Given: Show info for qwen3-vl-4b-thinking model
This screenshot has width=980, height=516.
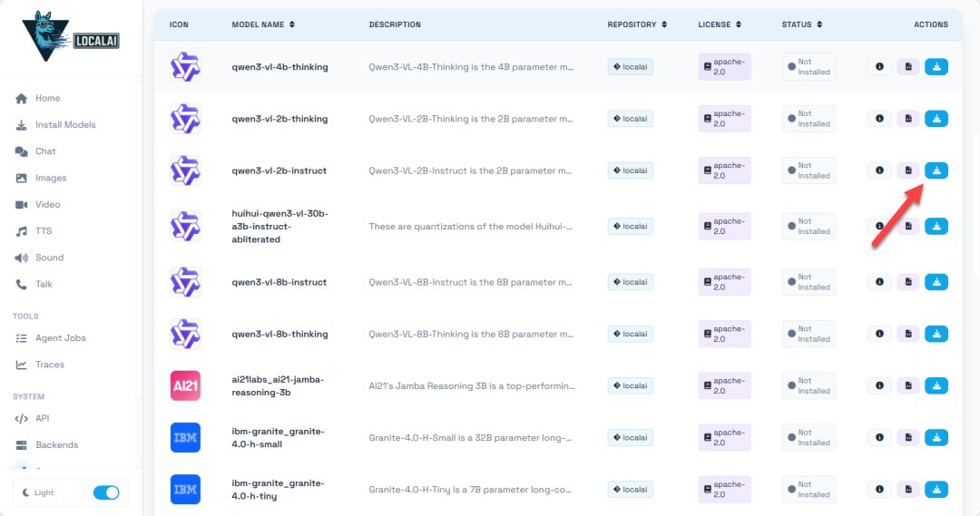Looking at the screenshot, I should tap(878, 66).
